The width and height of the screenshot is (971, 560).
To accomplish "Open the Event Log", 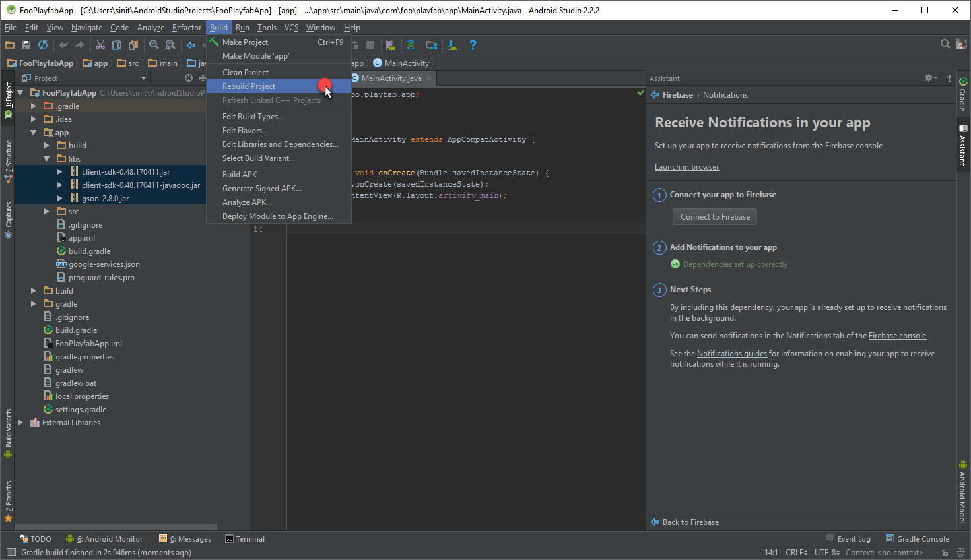I will [x=848, y=539].
